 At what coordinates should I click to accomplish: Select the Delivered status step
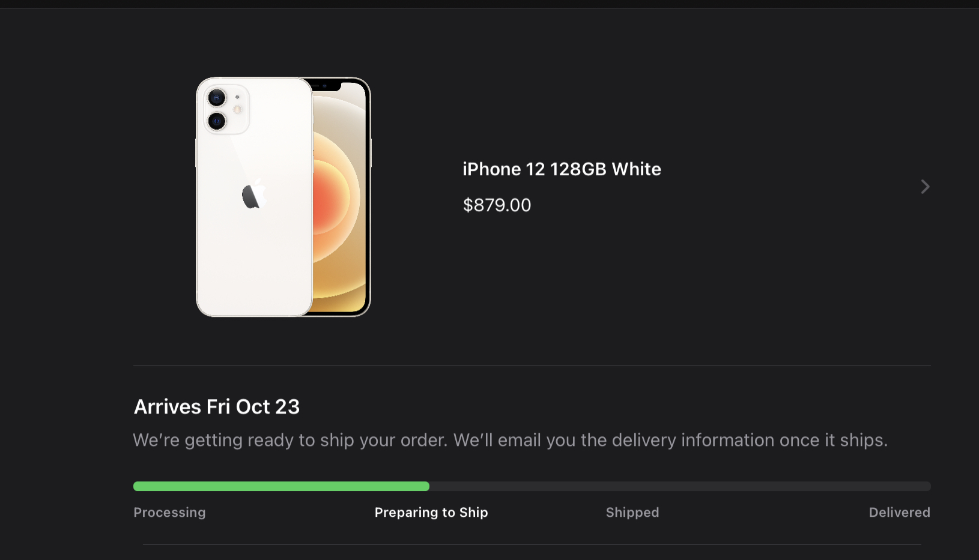click(x=899, y=513)
